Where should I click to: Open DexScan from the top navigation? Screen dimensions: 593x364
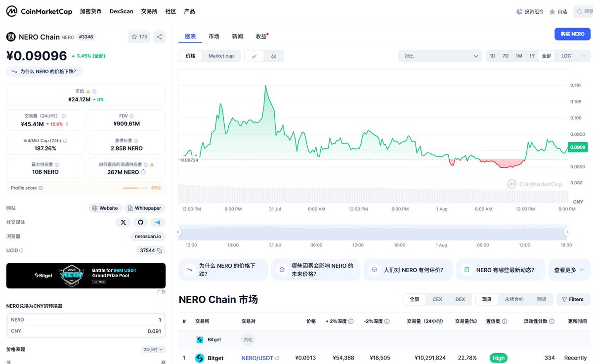[122, 11]
